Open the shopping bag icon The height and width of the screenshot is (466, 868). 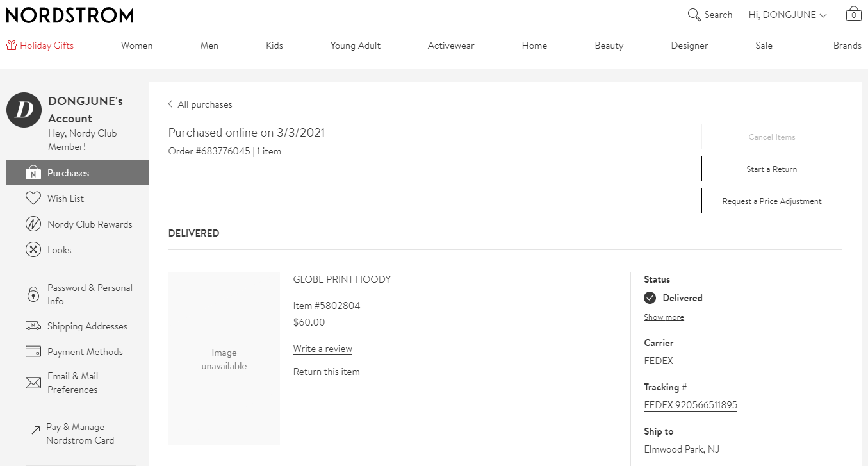853,13
